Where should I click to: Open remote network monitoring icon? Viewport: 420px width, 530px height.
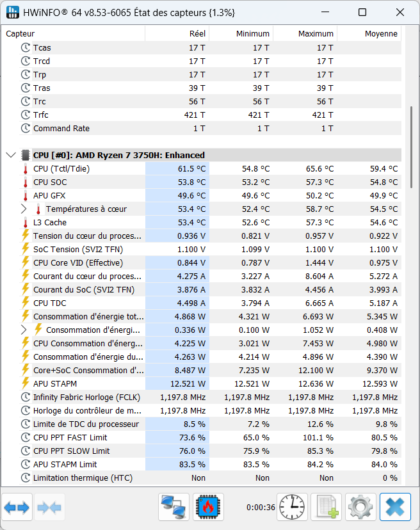pos(174,507)
